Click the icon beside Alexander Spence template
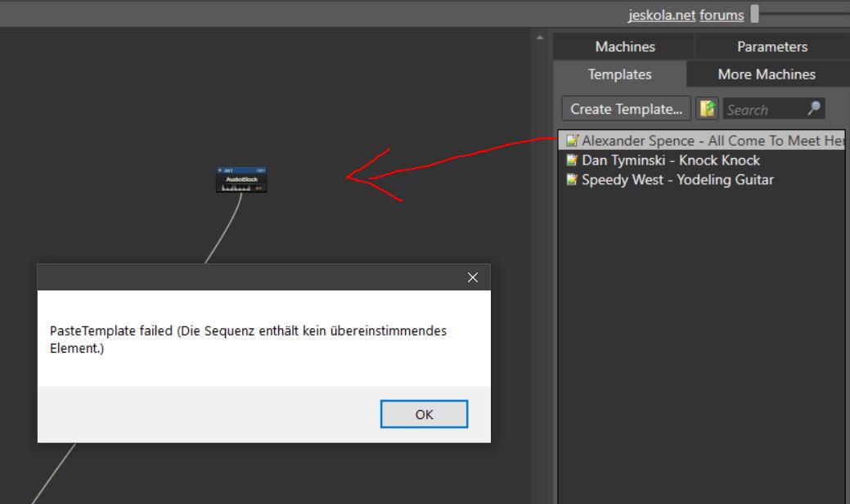850x504 pixels. (x=573, y=141)
